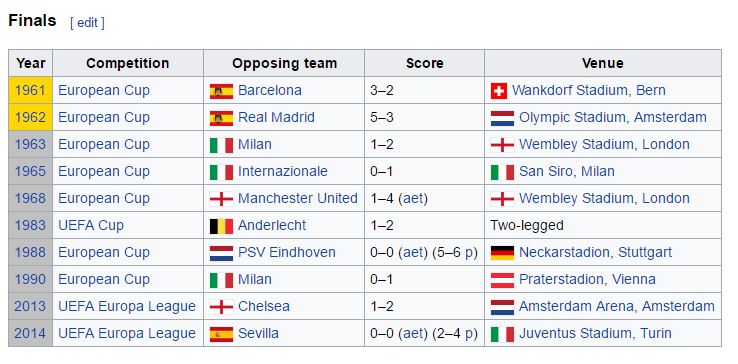Click the Austria flag beside Praterstadion
The height and width of the screenshot is (364, 738).
[502, 280]
